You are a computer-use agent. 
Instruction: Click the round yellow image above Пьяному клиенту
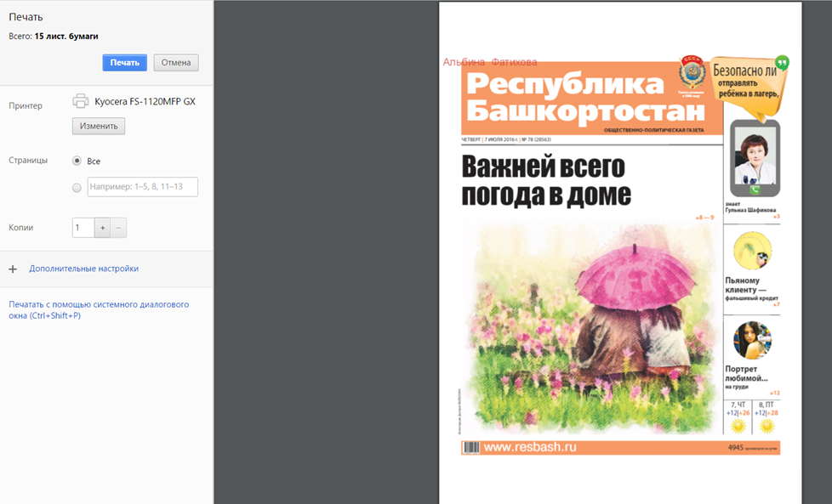click(752, 252)
